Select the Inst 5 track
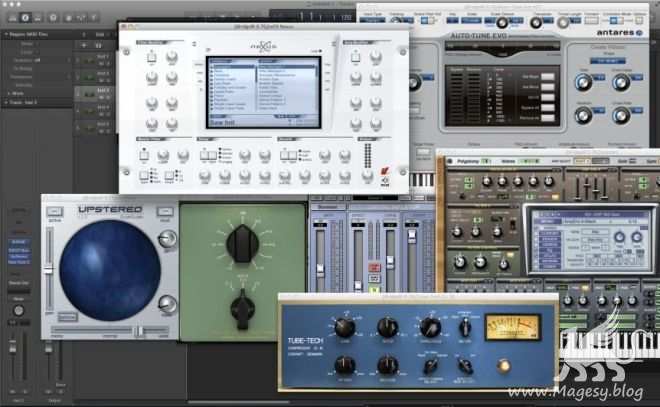660x407 pixels. (96, 128)
